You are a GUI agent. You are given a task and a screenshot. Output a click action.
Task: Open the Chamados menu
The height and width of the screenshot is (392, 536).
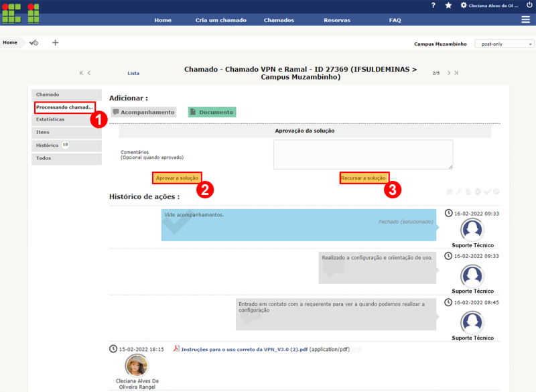click(279, 20)
